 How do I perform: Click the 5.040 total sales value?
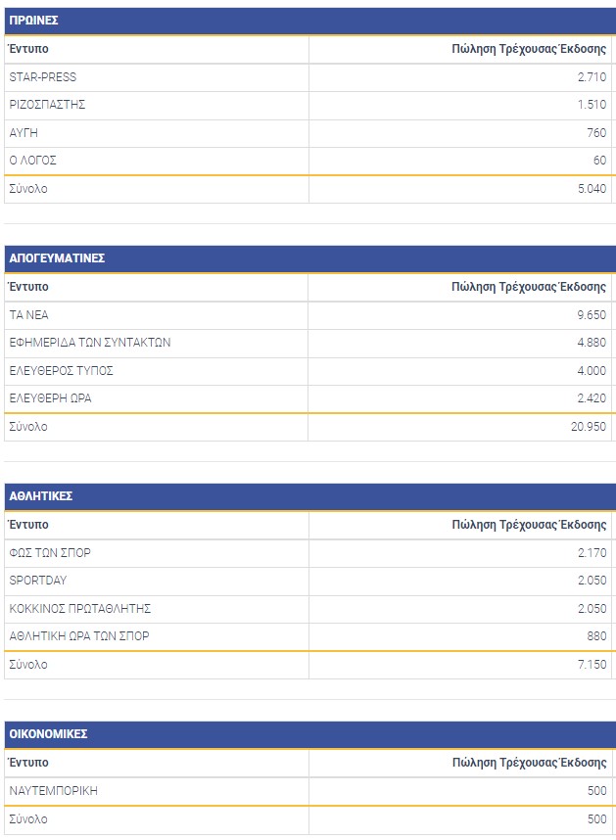click(x=592, y=189)
